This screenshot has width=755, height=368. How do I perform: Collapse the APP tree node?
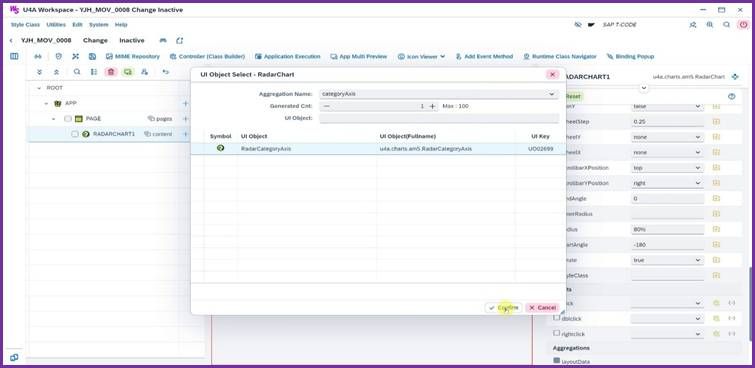(46, 104)
